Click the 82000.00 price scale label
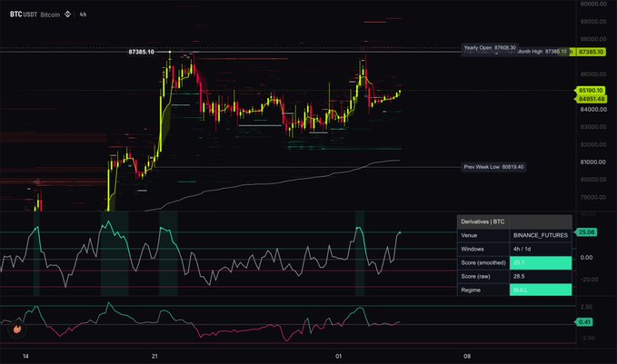The image size is (617, 364). pos(593,144)
